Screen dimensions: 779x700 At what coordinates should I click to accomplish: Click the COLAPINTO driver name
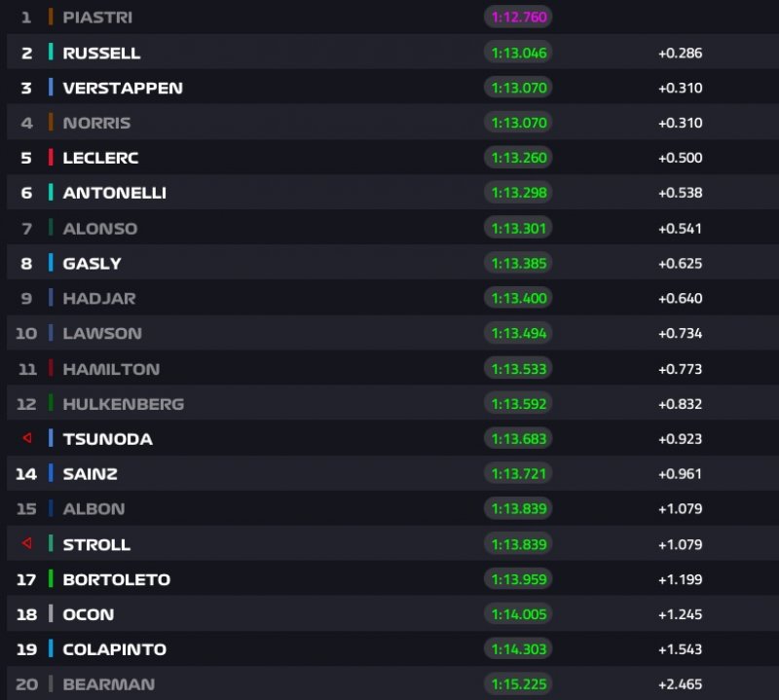[x=114, y=648]
